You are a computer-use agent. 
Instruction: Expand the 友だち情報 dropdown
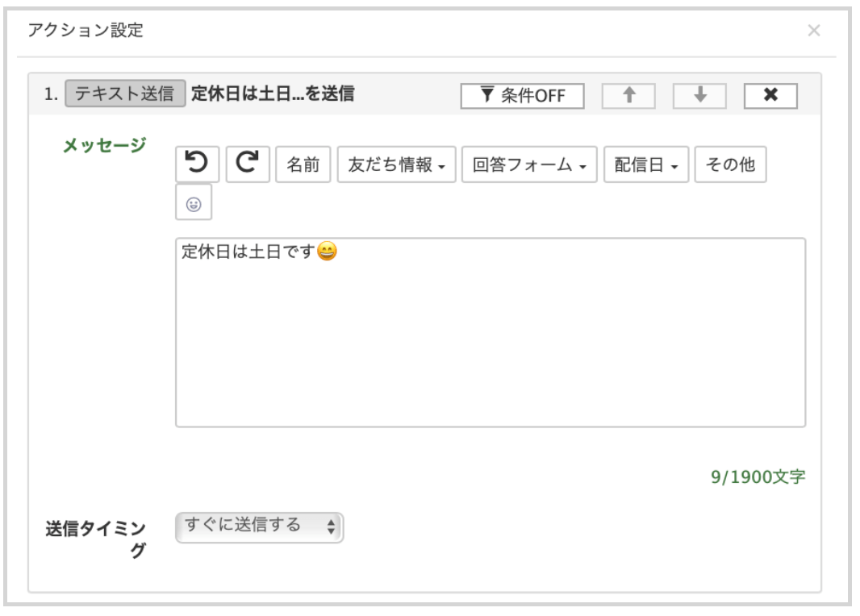pos(396,164)
